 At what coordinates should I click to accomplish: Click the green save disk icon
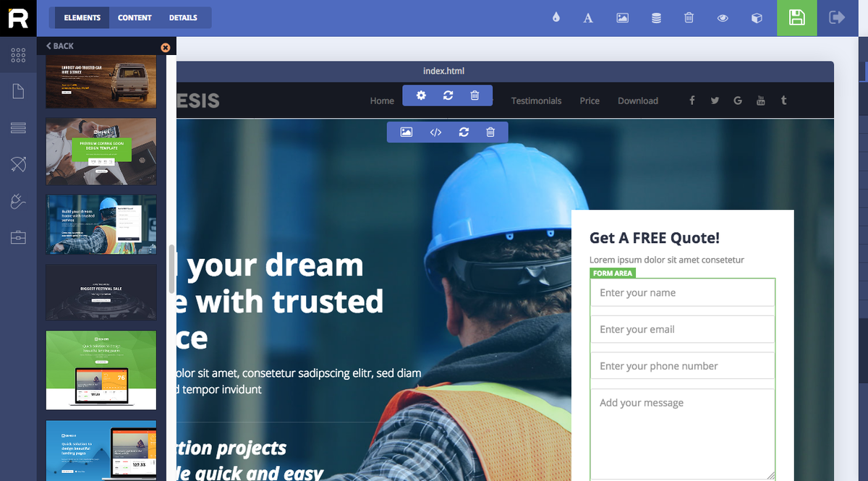[x=797, y=18]
